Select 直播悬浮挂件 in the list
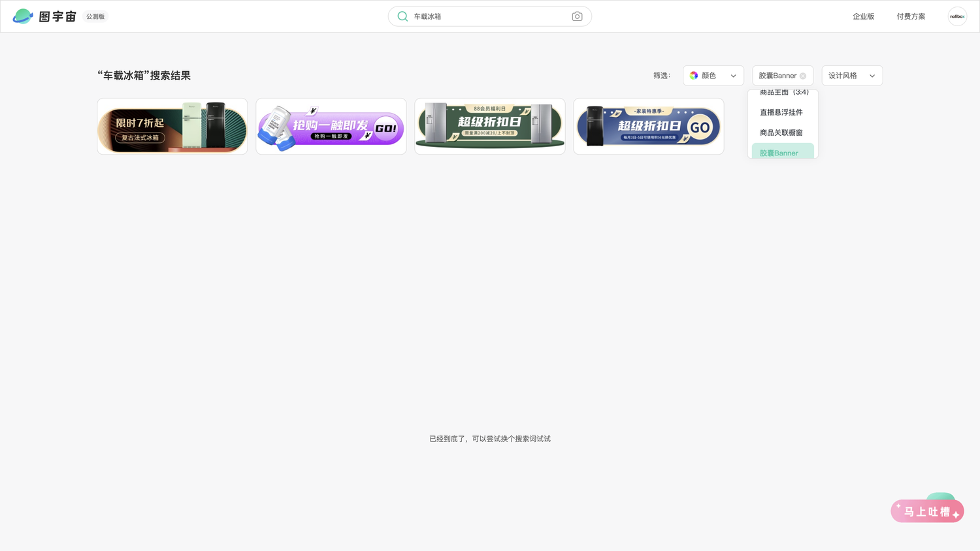The image size is (980, 551). (x=783, y=112)
